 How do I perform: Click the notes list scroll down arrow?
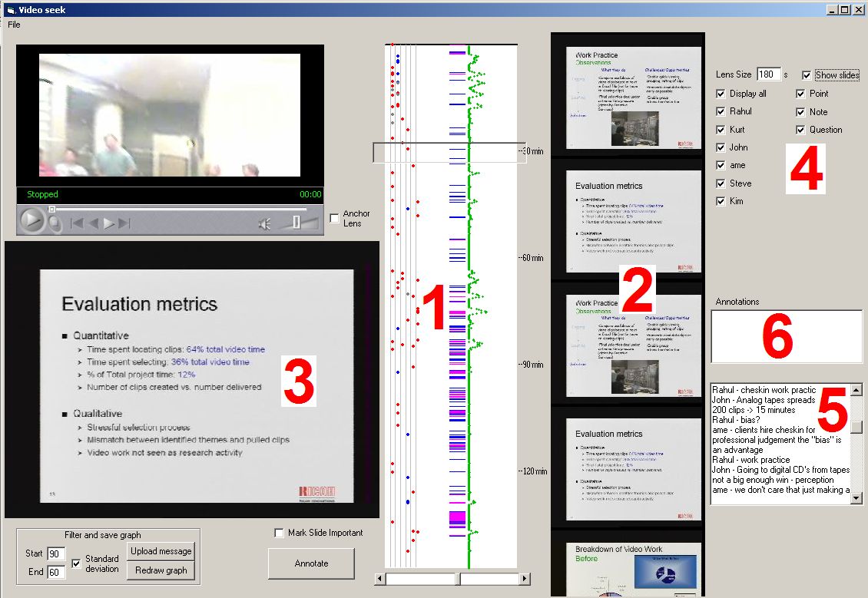point(857,498)
